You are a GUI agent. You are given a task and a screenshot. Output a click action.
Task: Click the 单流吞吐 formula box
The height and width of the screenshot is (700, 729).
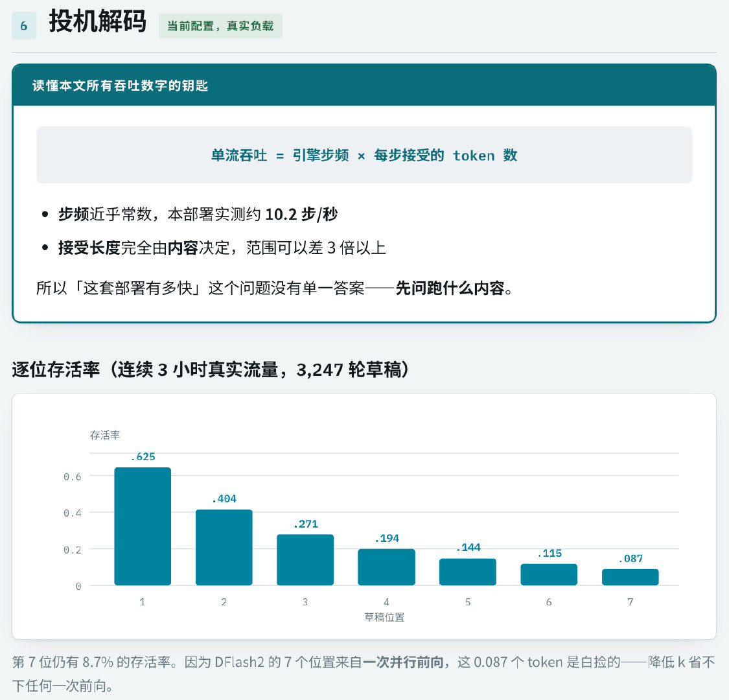coord(364,155)
